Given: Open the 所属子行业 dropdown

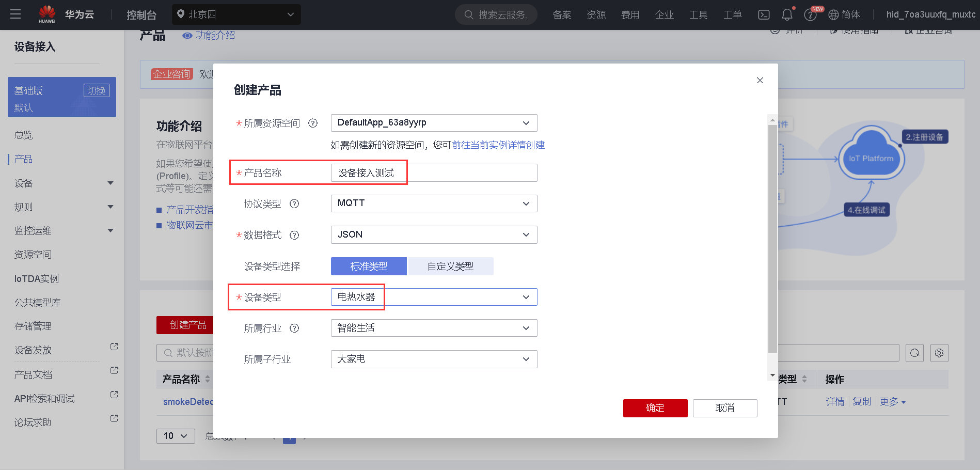Looking at the screenshot, I should pyautogui.click(x=434, y=359).
